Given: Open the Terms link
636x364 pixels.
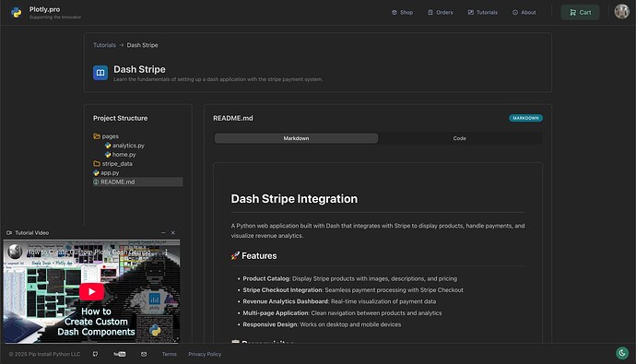Looking at the screenshot, I should click(x=170, y=354).
